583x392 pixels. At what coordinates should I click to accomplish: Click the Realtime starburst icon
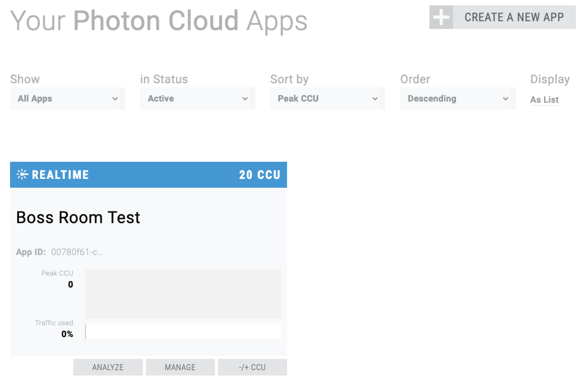pyautogui.click(x=22, y=174)
